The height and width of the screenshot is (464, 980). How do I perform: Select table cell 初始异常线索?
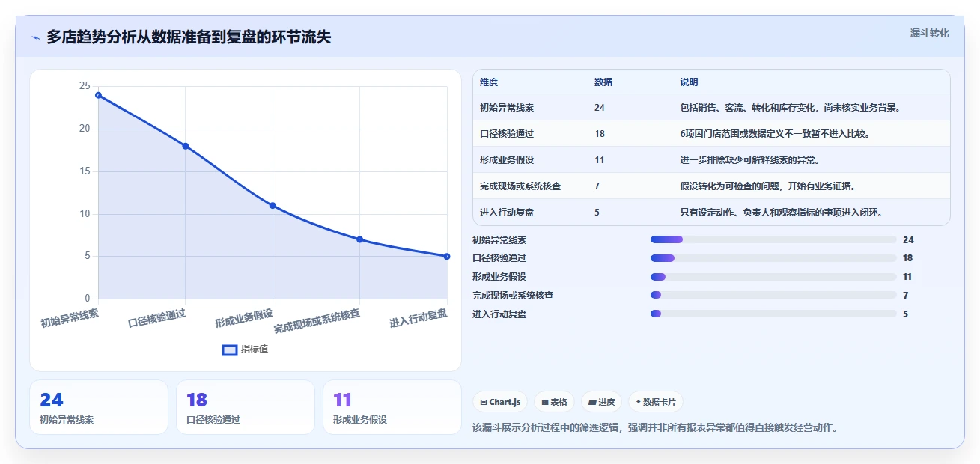pyautogui.click(x=507, y=108)
